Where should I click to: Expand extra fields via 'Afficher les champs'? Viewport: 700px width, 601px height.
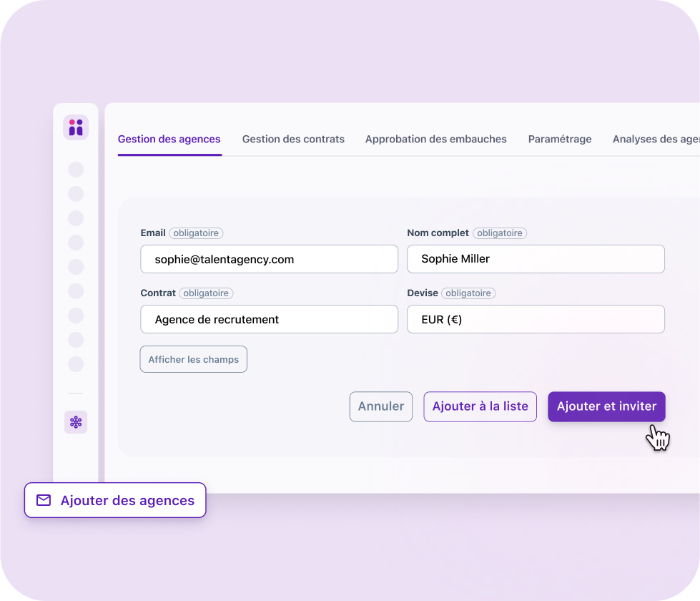pos(193,359)
